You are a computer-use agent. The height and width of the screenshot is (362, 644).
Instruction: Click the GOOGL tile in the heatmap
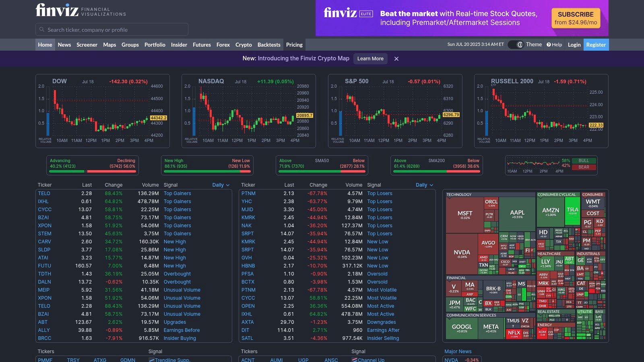tap(462, 328)
